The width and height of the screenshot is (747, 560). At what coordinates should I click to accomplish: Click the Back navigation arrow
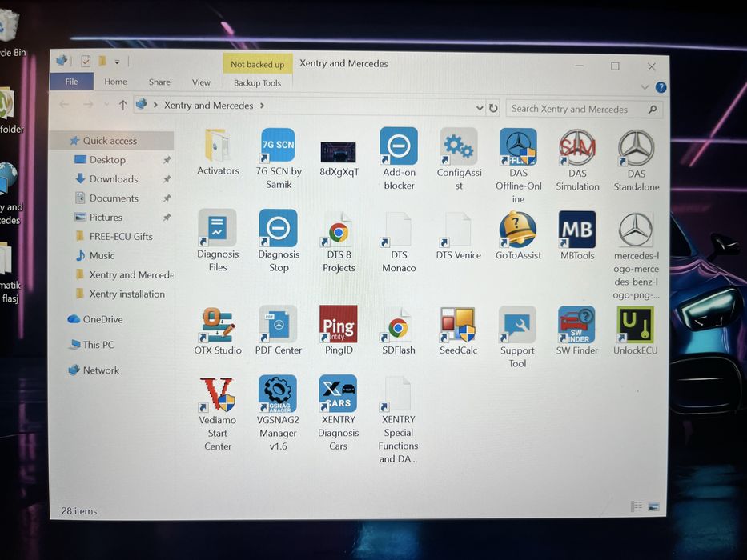point(64,104)
